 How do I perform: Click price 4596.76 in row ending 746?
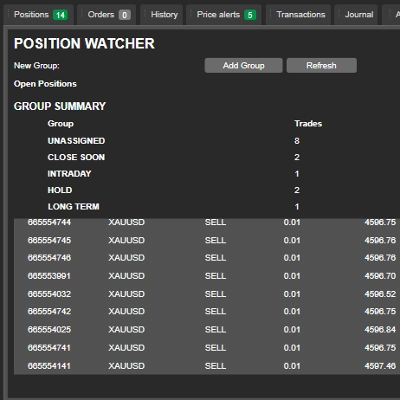click(380, 258)
